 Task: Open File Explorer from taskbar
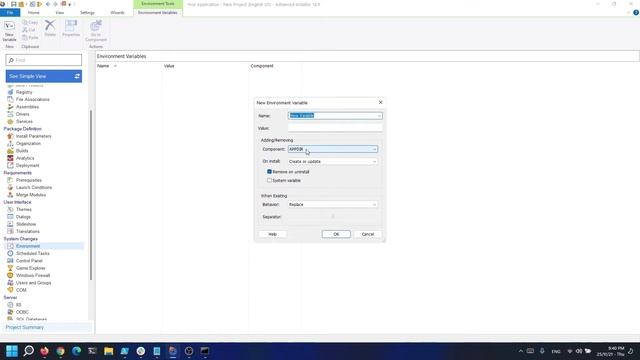tap(108, 351)
